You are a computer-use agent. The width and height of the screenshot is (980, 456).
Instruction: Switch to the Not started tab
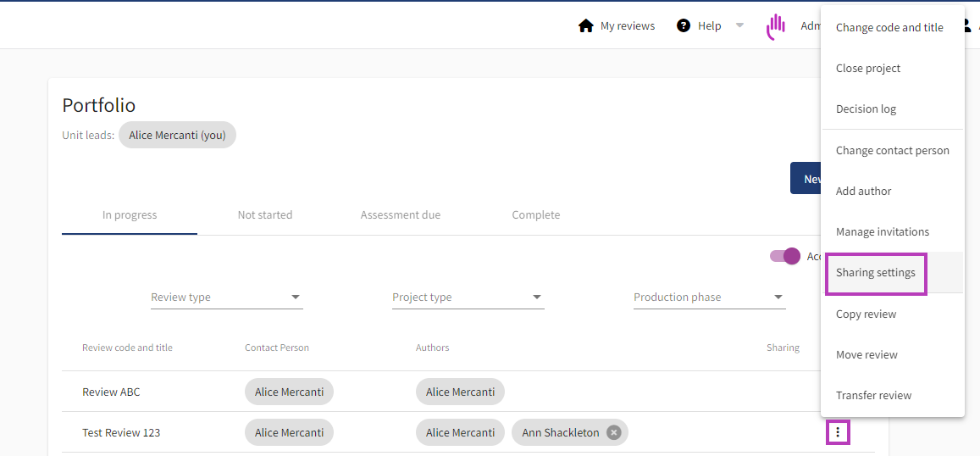tap(265, 215)
